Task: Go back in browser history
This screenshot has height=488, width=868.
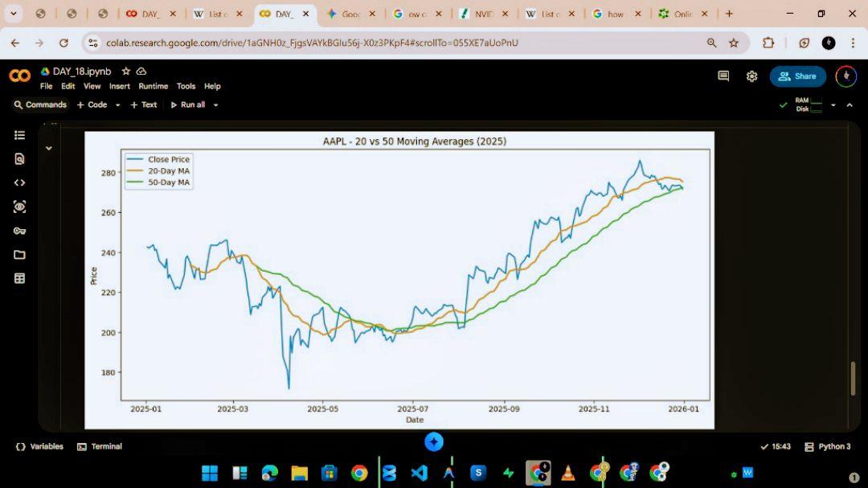Action: click(x=15, y=43)
